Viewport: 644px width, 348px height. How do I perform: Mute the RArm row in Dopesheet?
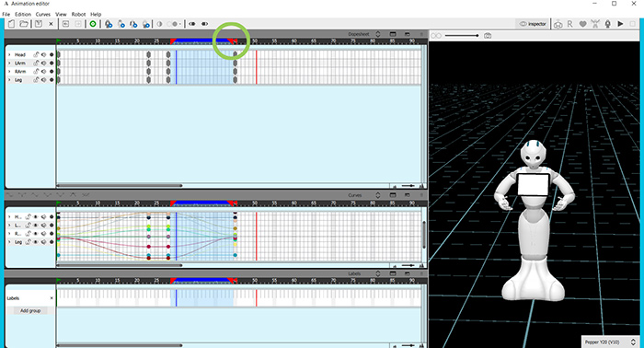tap(43, 72)
